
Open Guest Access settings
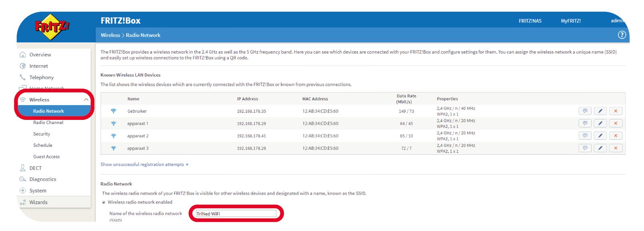pos(46,157)
